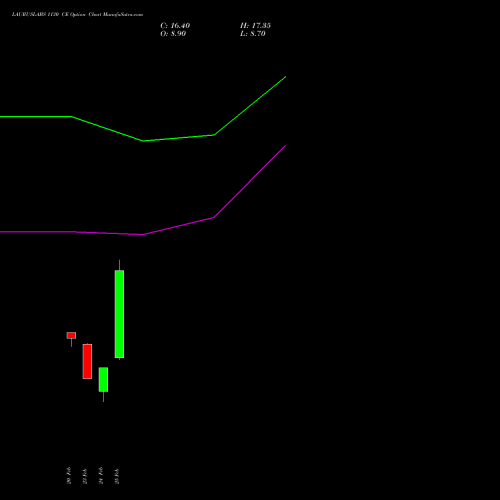Click the close value "C: 16.40"
Image resolution: width=500 pixels, height=500 pixels.
click(x=175, y=26)
